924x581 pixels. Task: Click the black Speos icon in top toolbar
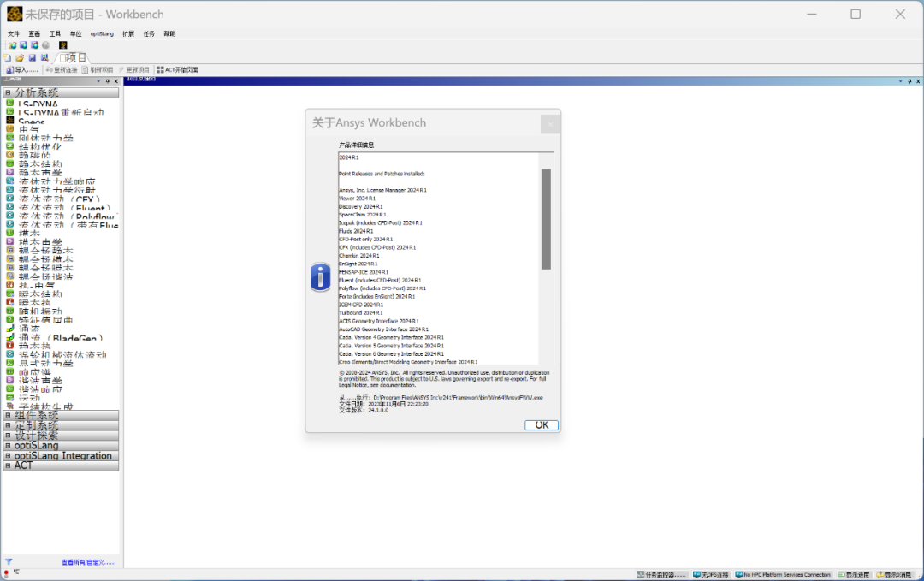pos(63,45)
